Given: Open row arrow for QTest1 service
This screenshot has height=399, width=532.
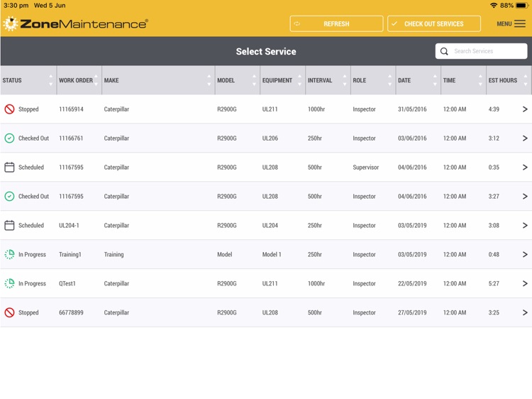Looking at the screenshot, I should point(525,283).
